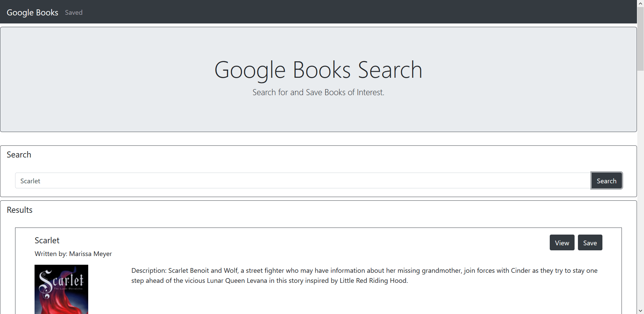Click the scrollbar down arrow
The height and width of the screenshot is (314, 644).
(x=640, y=311)
